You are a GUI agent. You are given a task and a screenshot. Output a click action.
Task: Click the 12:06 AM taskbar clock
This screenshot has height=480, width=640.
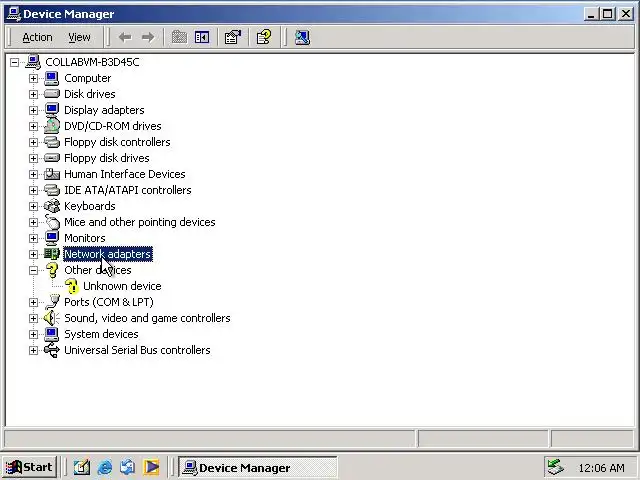(601, 468)
